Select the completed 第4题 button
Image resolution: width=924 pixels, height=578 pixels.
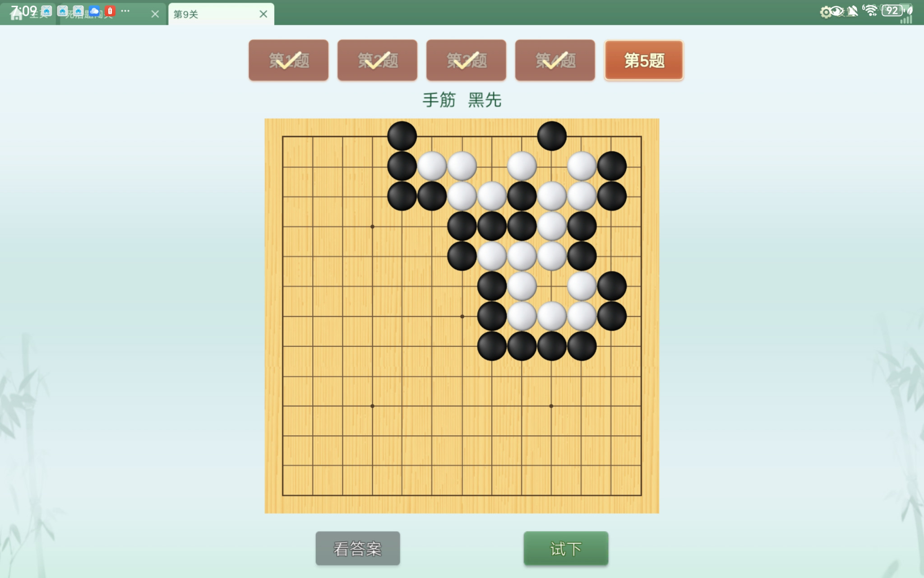coord(555,60)
